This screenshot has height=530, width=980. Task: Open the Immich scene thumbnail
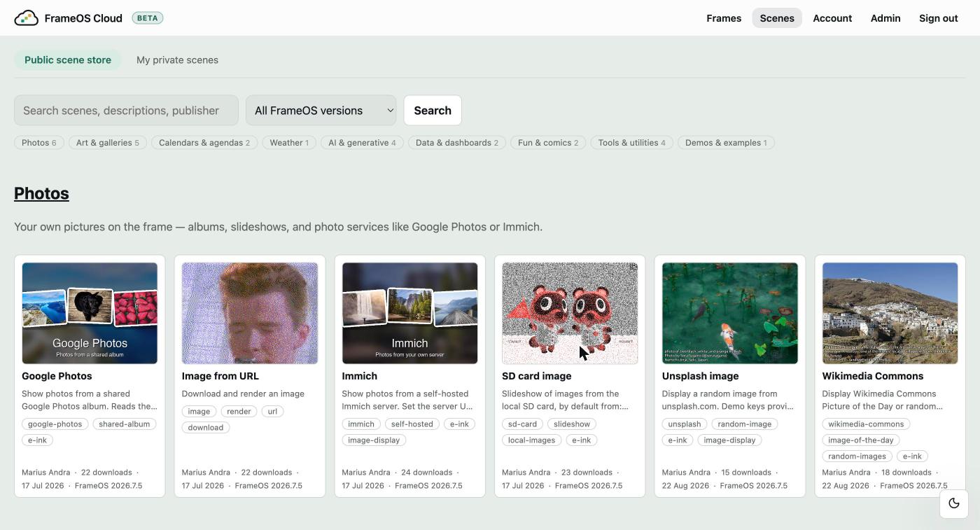coord(409,313)
